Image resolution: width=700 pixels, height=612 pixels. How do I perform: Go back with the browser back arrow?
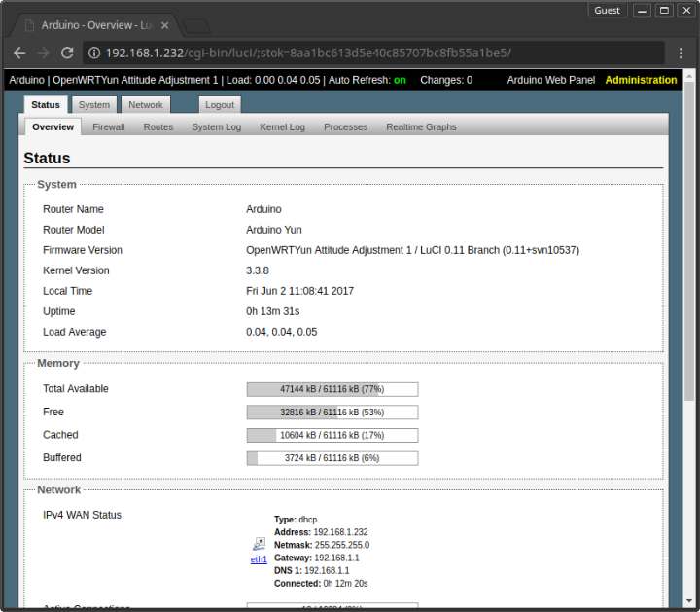(19, 54)
